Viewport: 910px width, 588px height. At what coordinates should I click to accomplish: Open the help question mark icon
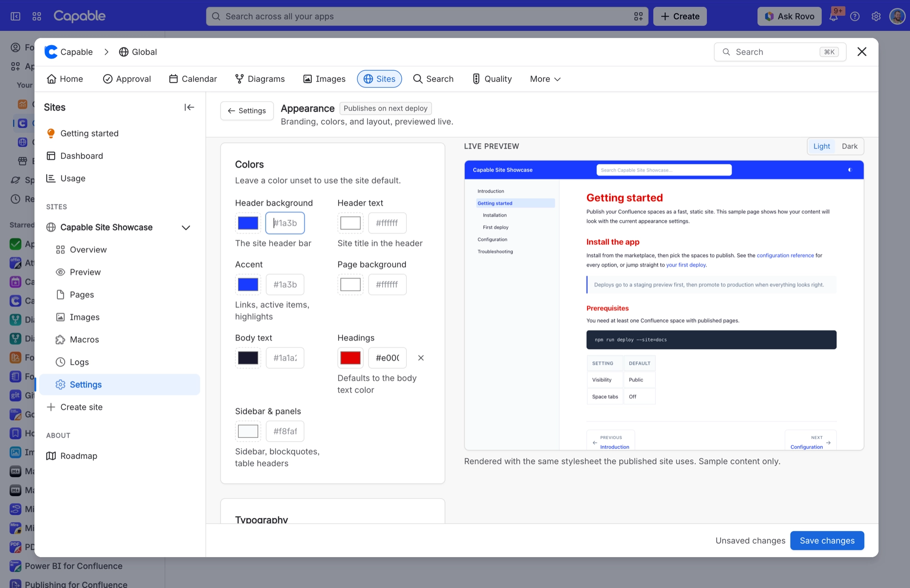coord(855,16)
